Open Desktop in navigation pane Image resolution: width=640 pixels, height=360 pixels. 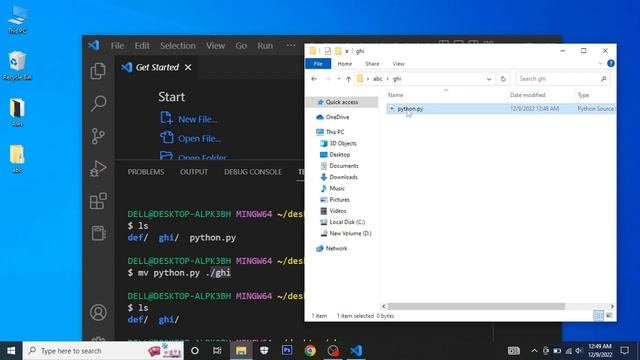click(x=340, y=155)
